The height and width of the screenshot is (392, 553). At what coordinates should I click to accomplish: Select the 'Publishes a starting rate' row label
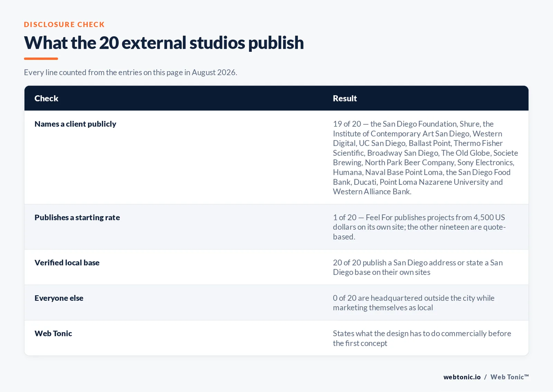click(x=77, y=218)
